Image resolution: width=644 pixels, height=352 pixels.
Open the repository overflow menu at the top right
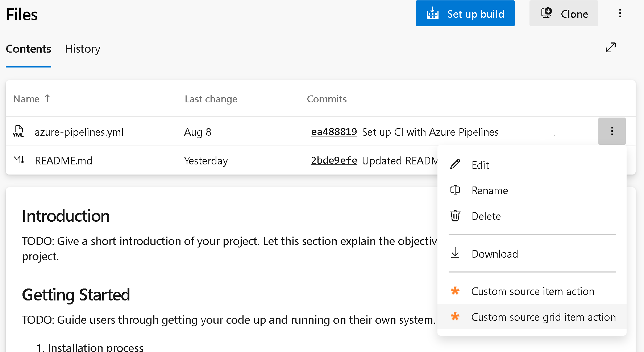tap(620, 13)
